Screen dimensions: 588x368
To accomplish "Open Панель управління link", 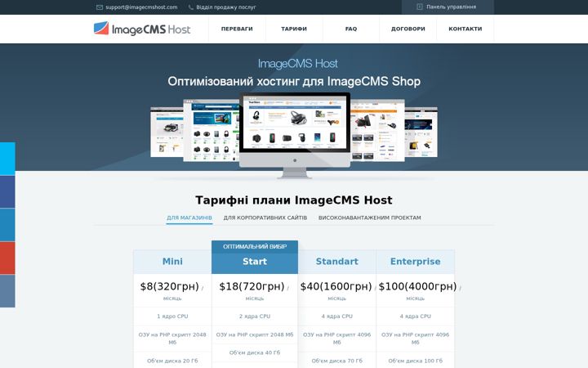I will (451, 7).
